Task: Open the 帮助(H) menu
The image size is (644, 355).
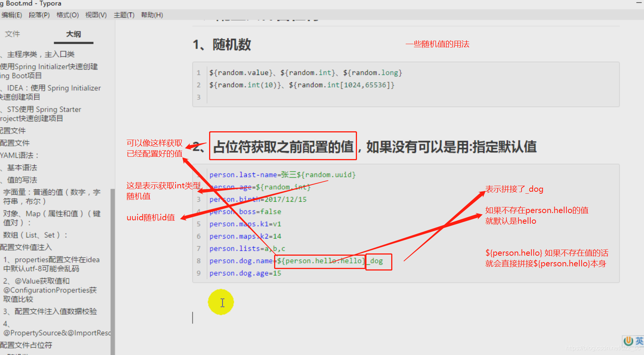Action: click(152, 15)
